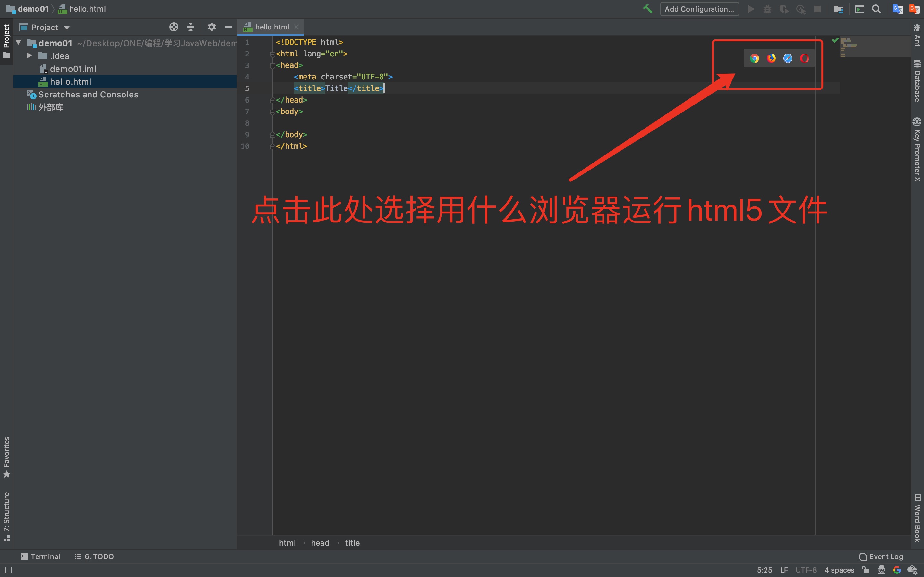Screen dimensions: 924x577
Task: Expand the .idea folder
Action: 30,56
